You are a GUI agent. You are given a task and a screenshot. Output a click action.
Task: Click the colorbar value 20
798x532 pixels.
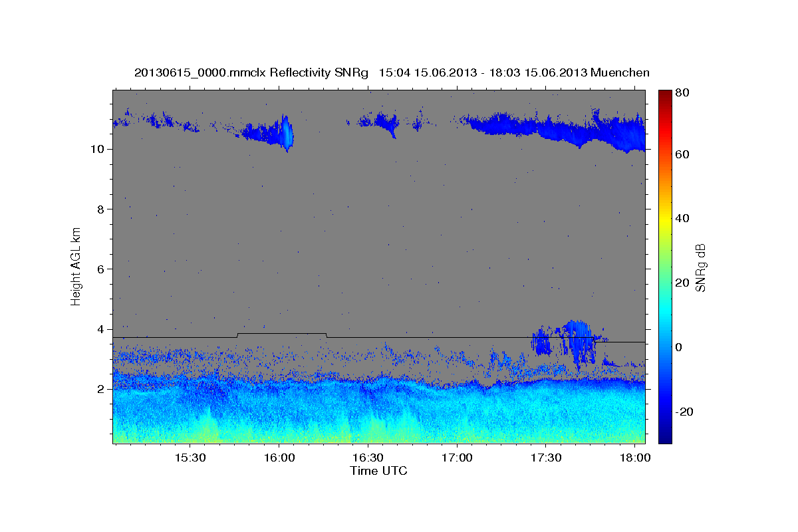[x=682, y=283]
